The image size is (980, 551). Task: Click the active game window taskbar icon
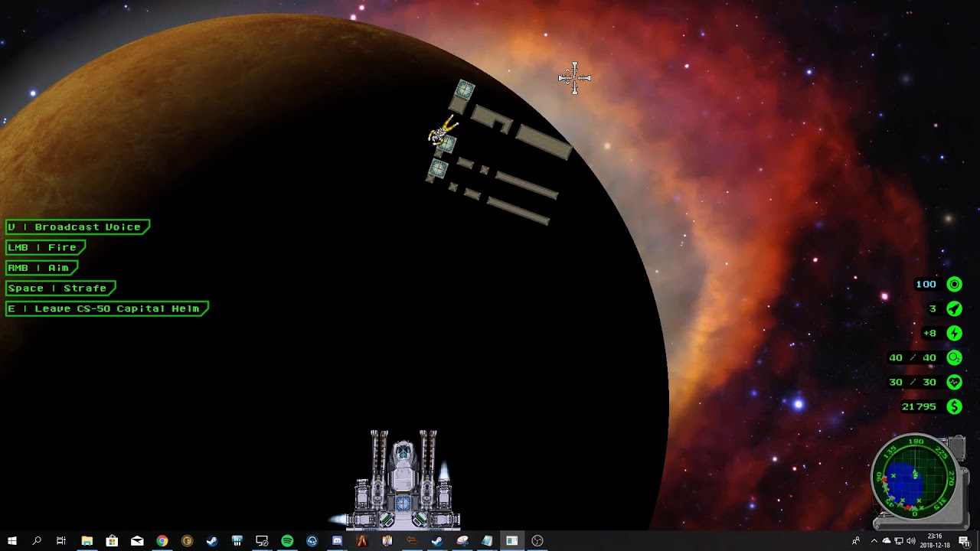pyautogui.click(x=511, y=541)
